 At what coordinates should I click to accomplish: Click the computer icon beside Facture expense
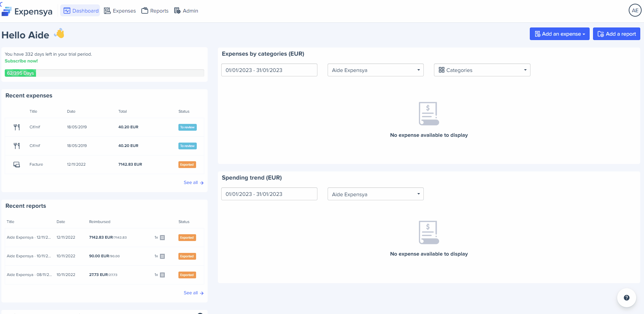tap(17, 165)
